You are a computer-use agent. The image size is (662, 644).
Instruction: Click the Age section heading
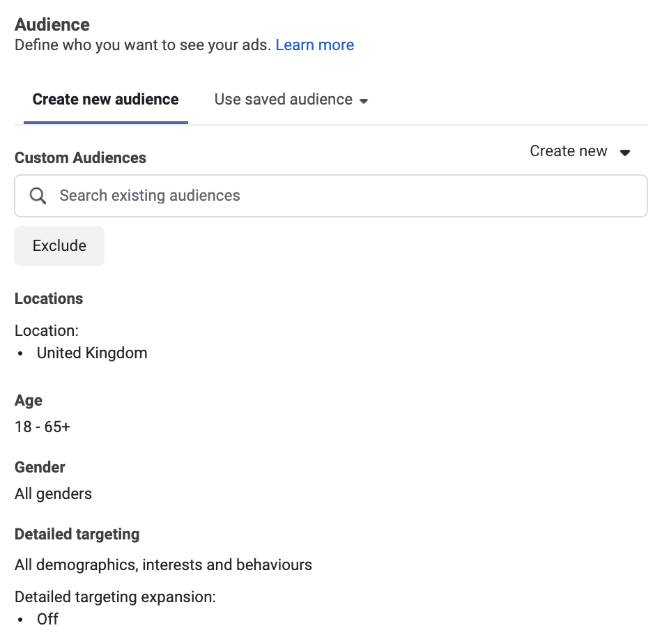[29, 400]
